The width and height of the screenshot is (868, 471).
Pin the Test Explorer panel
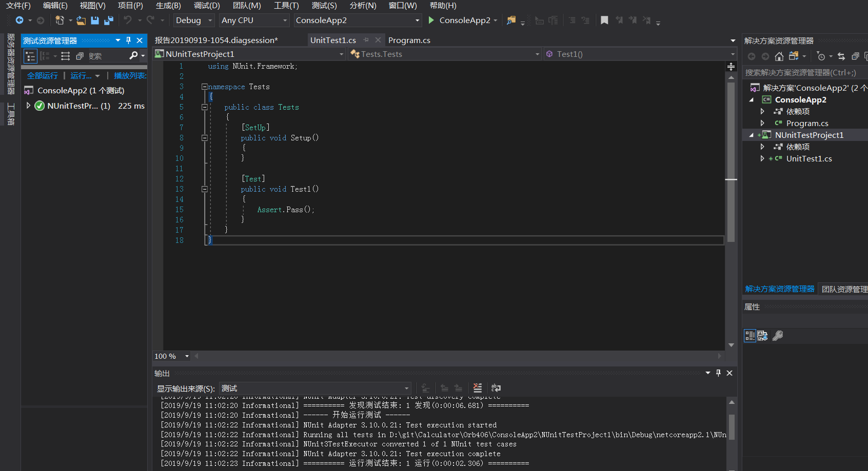(x=129, y=40)
